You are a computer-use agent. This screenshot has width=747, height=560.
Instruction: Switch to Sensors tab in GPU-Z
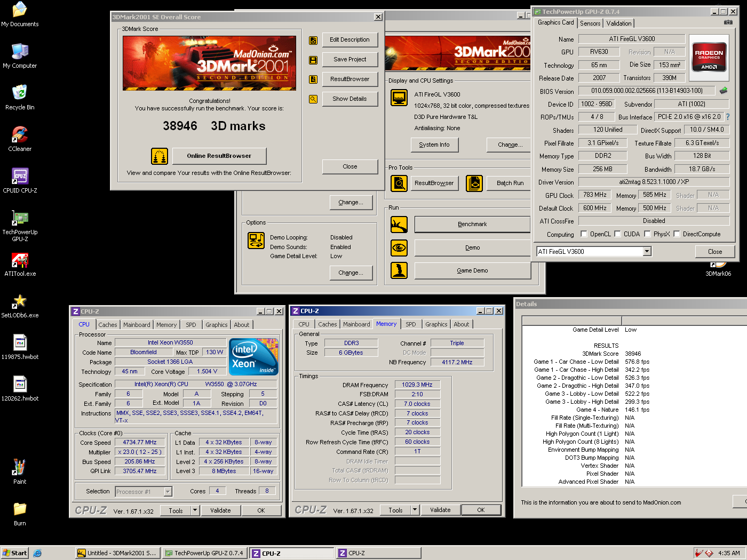590,23
